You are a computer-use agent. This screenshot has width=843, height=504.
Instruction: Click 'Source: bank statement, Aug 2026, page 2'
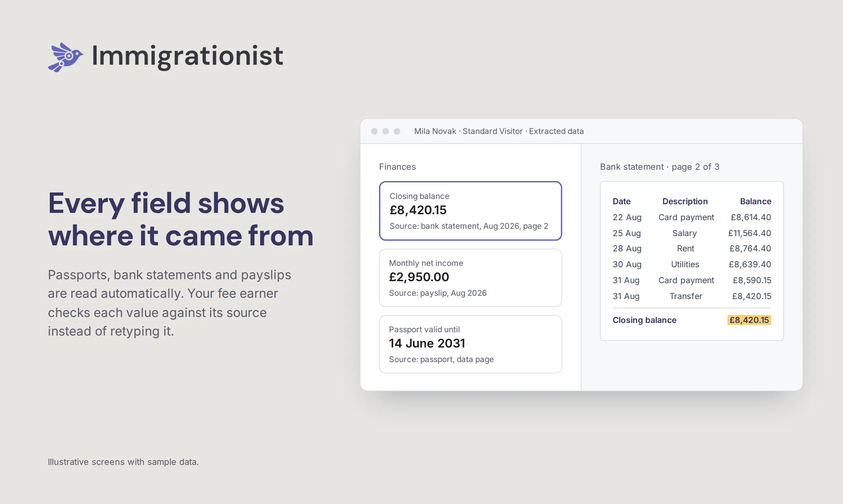469,226
